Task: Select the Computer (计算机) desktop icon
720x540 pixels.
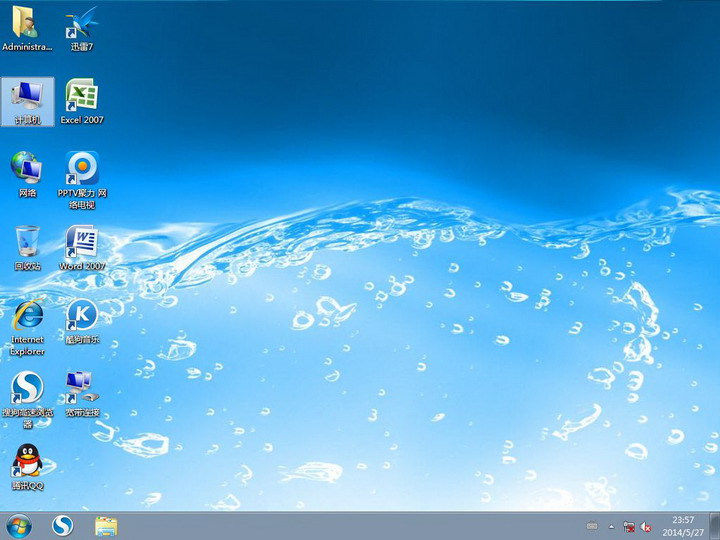Action: point(27,97)
